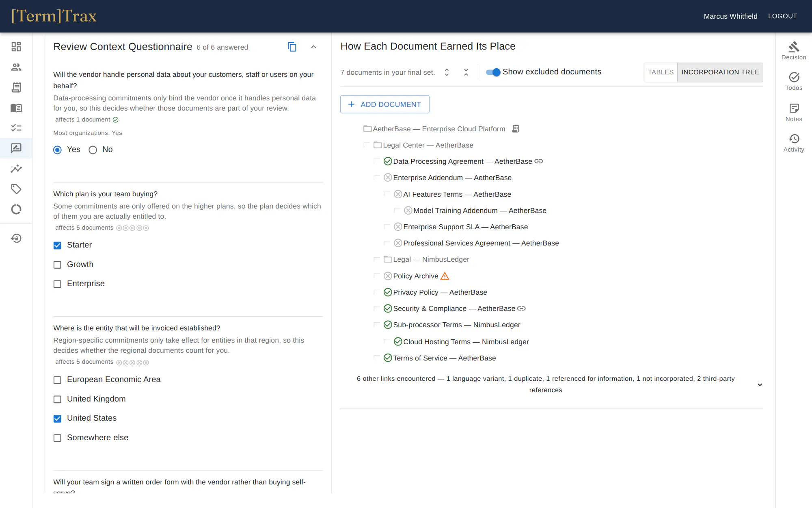Open the review feedback icon in sidebar

pyautogui.click(x=16, y=148)
